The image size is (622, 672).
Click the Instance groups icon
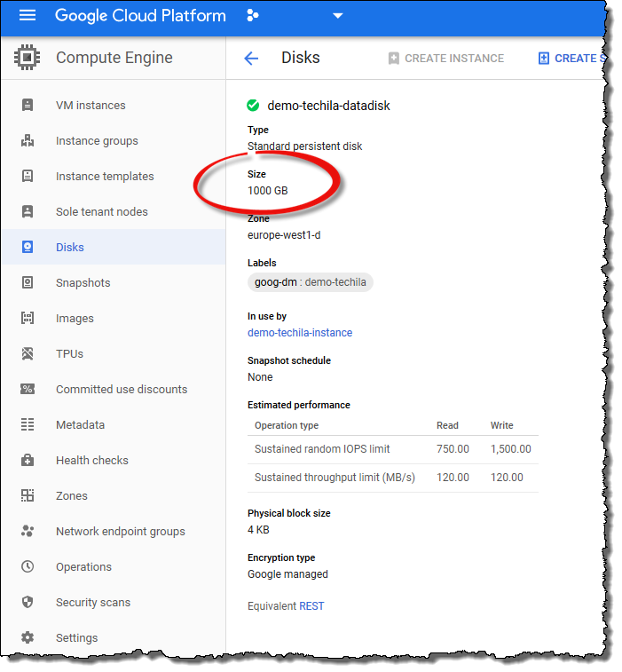(x=28, y=141)
